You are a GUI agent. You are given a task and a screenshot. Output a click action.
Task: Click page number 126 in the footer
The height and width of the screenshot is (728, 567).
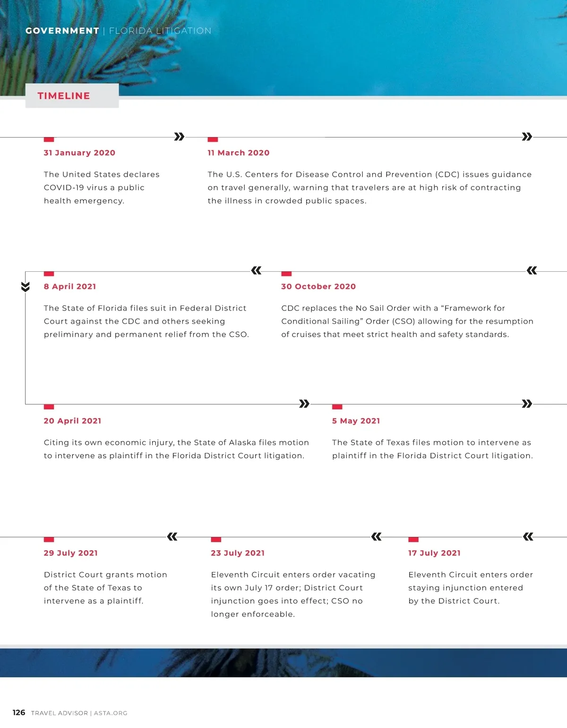tap(19, 712)
